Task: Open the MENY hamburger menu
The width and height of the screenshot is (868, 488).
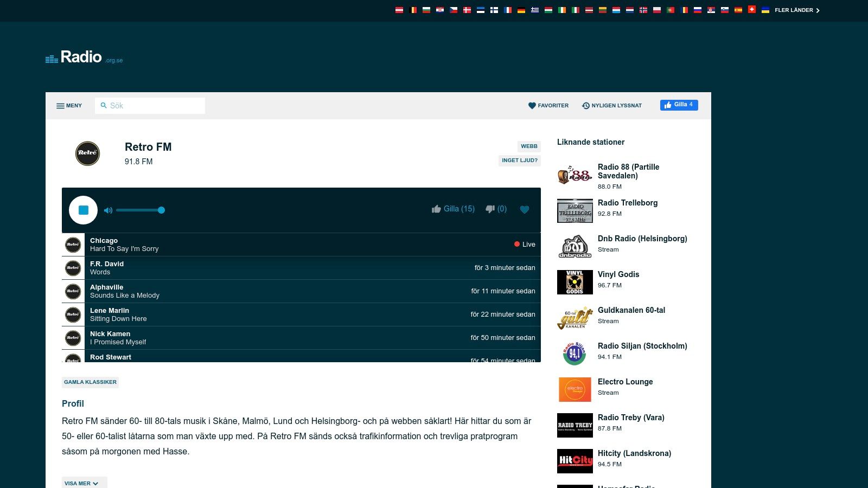Action: tap(69, 106)
